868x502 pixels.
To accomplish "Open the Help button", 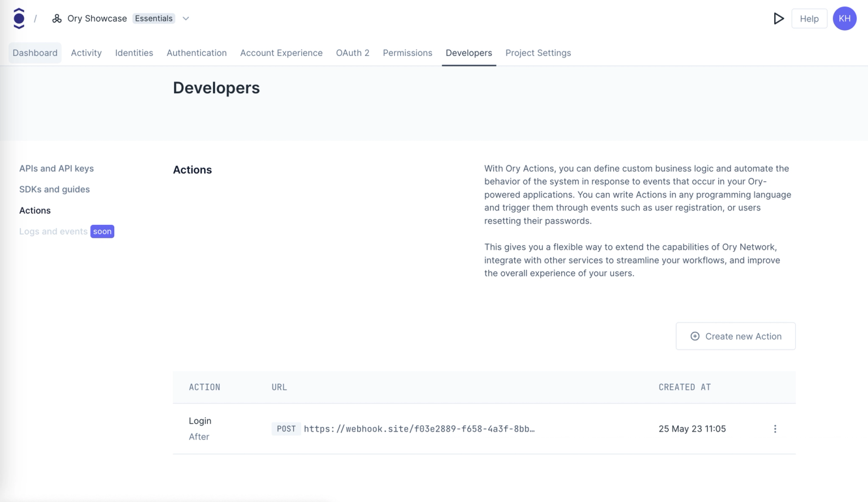I will click(x=809, y=19).
